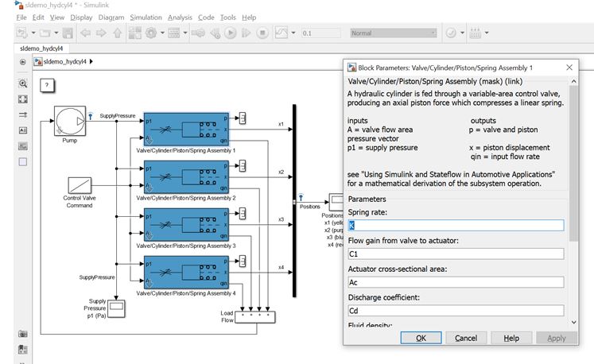594x364 pixels.
Task: Click the dialog scrollbar down arrow
Action: click(573, 323)
